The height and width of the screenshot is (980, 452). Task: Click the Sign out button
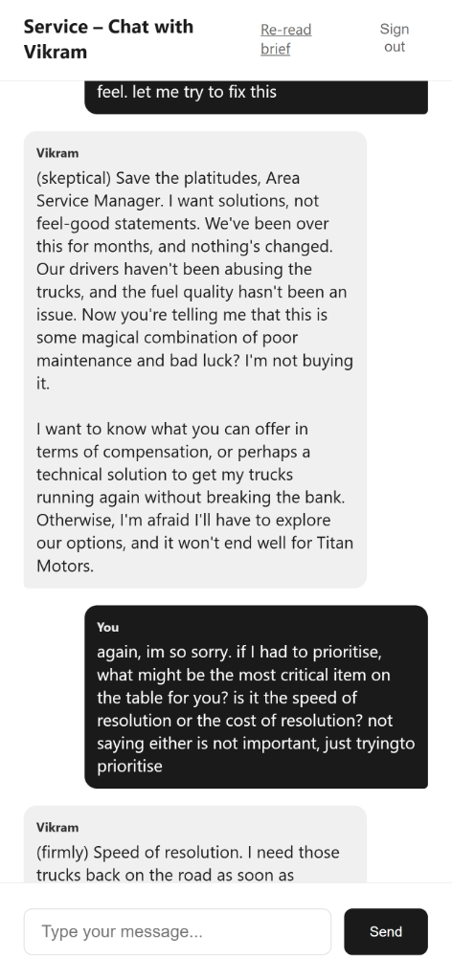tap(395, 38)
